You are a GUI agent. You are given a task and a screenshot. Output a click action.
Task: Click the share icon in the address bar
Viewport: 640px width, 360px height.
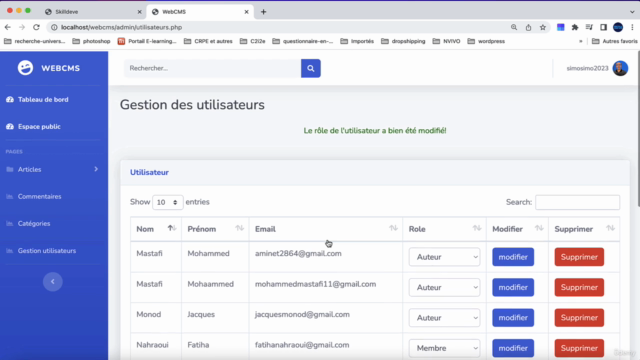(528, 27)
